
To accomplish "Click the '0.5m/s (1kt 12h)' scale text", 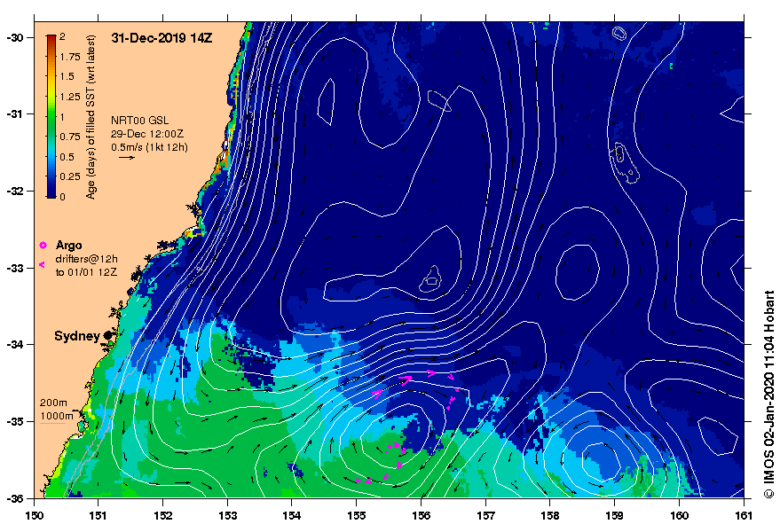I will coord(149,147).
